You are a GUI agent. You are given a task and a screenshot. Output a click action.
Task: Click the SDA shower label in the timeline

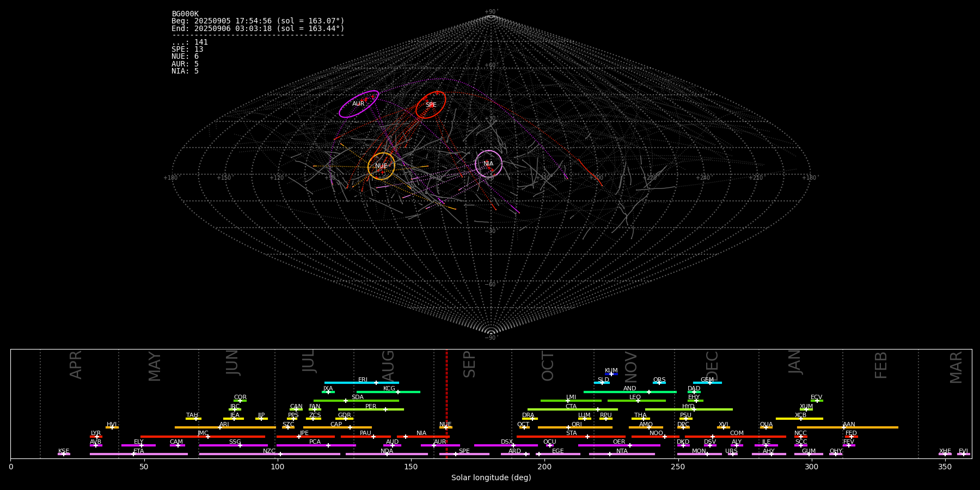pyautogui.click(x=358, y=397)
